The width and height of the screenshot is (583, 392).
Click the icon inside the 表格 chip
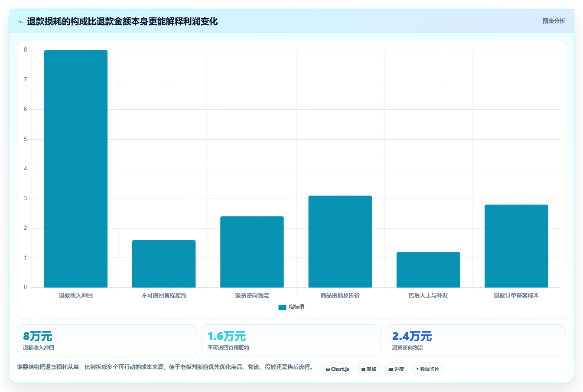363,369
